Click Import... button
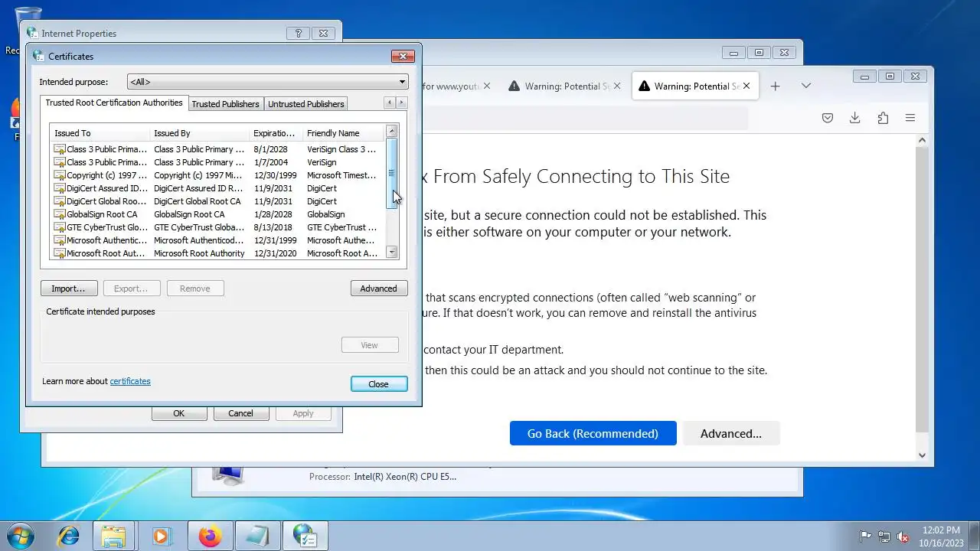 point(69,289)
